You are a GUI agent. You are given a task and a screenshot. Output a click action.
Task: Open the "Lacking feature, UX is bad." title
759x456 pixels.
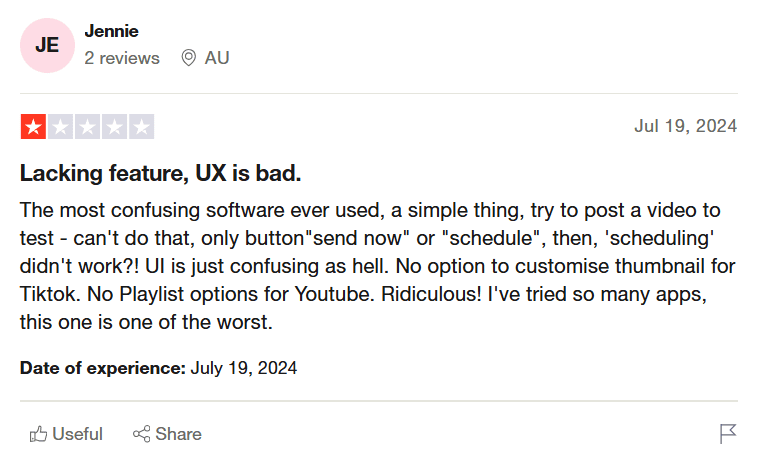click(x=160, y=173)
